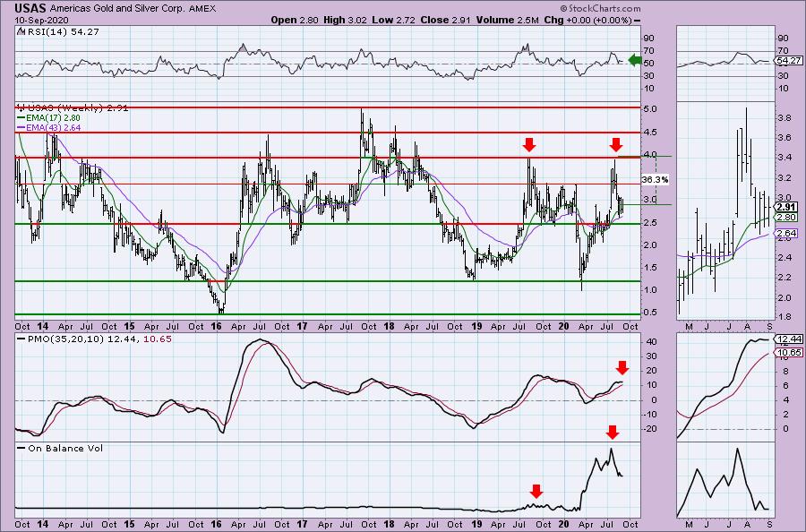The image size is (806, 532).
Task: Open the StockCharts.com copyright link
Action: pos(600,8)
